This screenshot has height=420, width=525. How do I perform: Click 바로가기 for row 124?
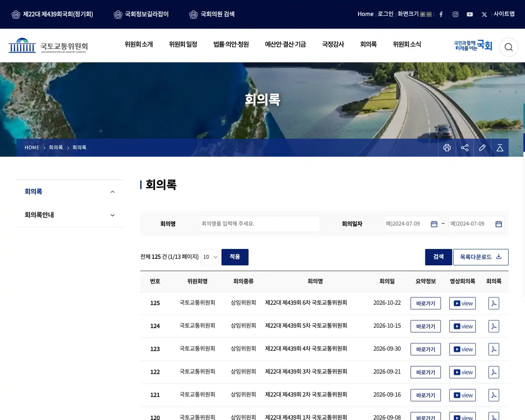click(x=426, y=326)
